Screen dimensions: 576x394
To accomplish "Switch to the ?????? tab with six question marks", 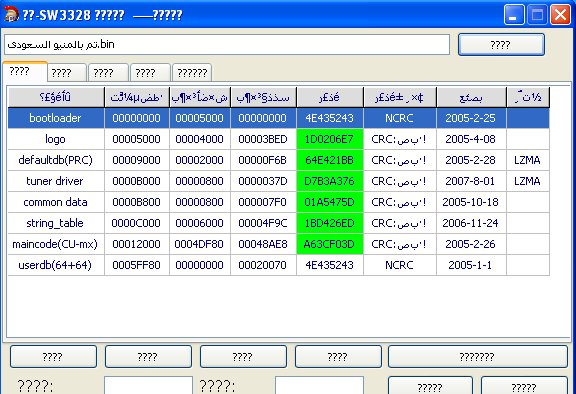I will pos(192,73).
